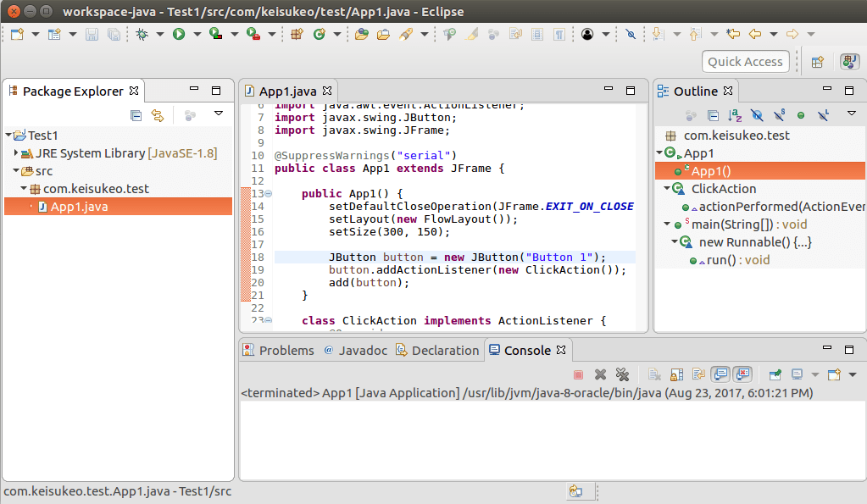The image size is (867, 504).
Task: Open the Run button dropdown menu
Action: pyautogui.click(x=197, y=34)
